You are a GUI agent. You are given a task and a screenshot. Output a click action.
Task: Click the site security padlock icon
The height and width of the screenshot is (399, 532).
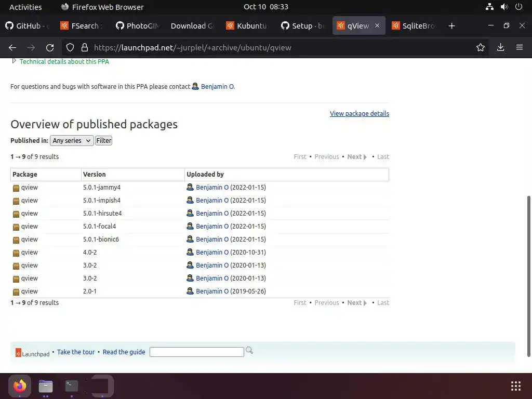[x=85, y=47]
